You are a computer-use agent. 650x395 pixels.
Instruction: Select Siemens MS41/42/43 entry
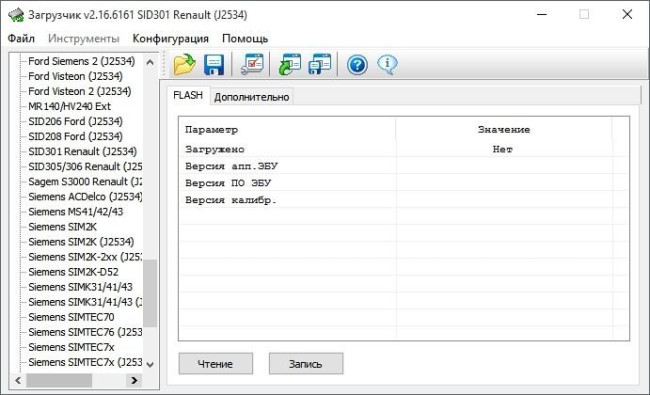(75, 212)
